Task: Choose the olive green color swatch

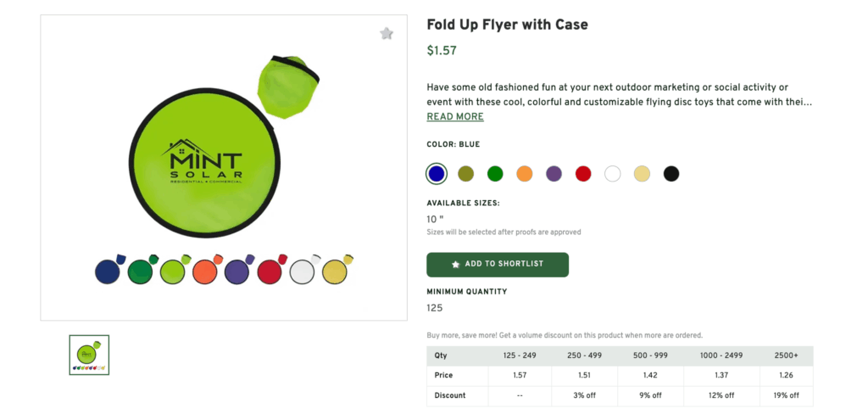Action: coord(465,174)
